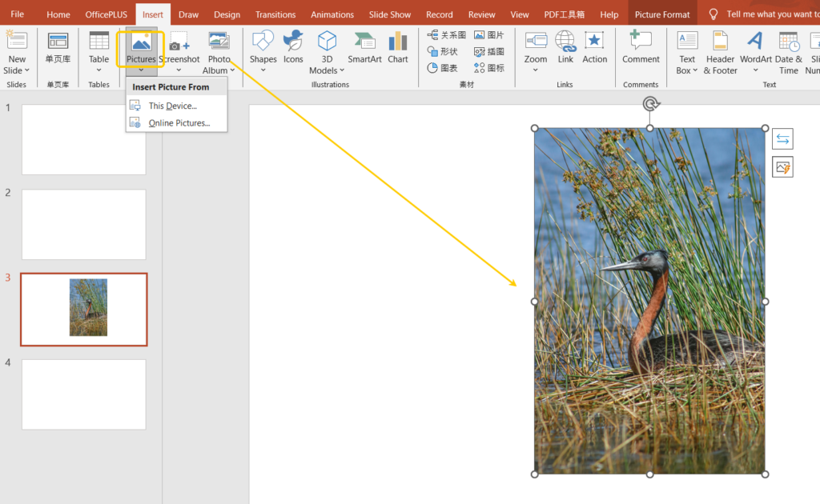The width and height of the screenshot is (820, 504).
Task: Switch to the Design tab
Action: pos(227,14)
